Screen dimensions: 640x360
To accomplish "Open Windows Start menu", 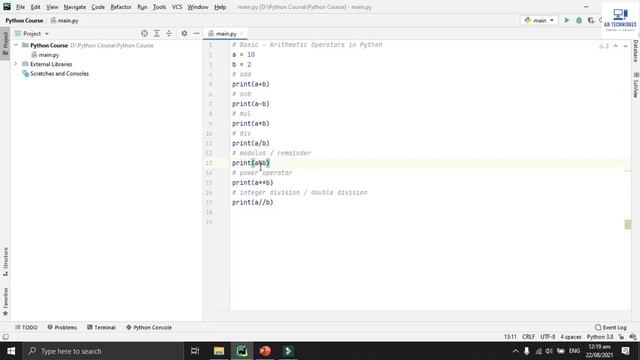I will 11,351.
